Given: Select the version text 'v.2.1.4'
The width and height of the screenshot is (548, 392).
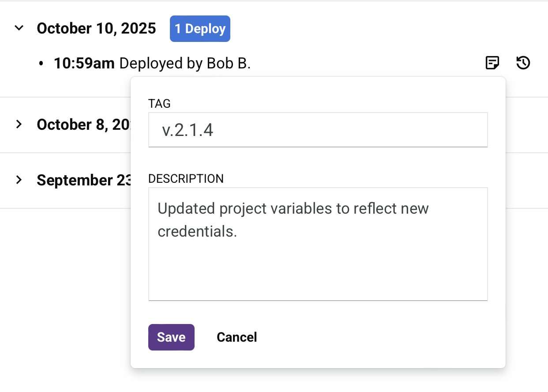Looking at the screenshot, I should coord(188,129).
